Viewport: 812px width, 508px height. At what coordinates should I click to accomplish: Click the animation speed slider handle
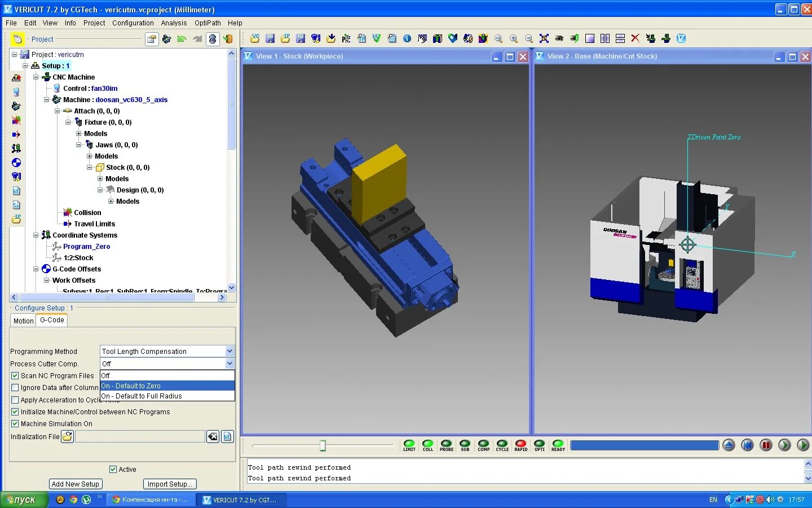323,446
